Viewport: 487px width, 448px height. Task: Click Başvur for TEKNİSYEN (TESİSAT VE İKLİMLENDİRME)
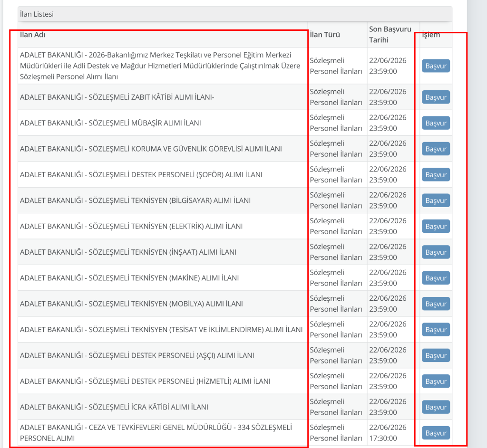tap(436, 330)
